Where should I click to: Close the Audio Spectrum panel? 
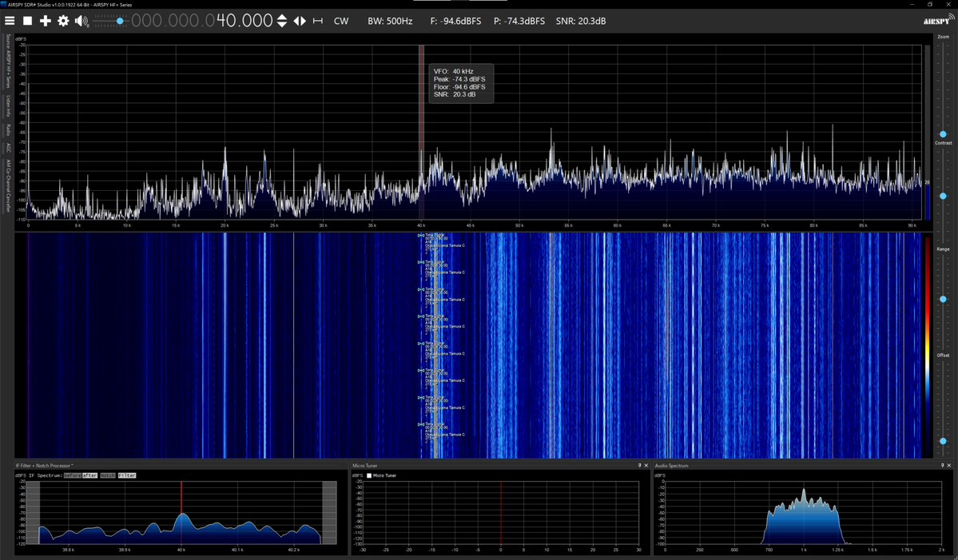point(949,466)
